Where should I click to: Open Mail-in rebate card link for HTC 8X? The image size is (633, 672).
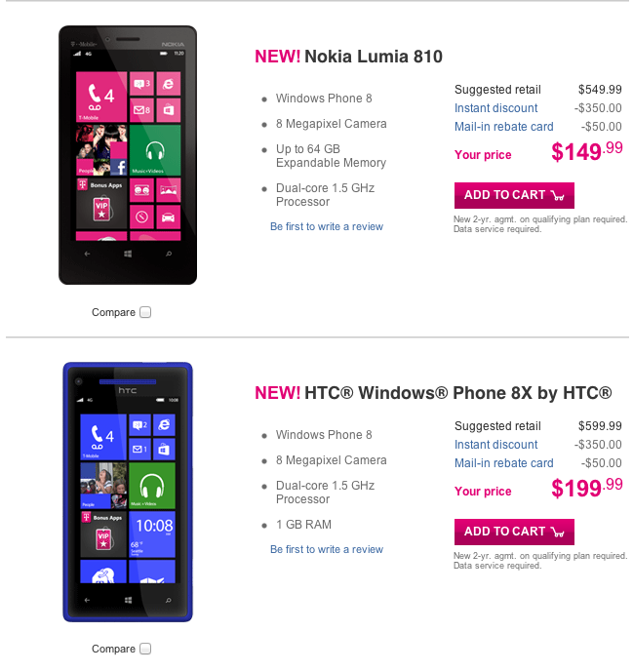(503, 463)
